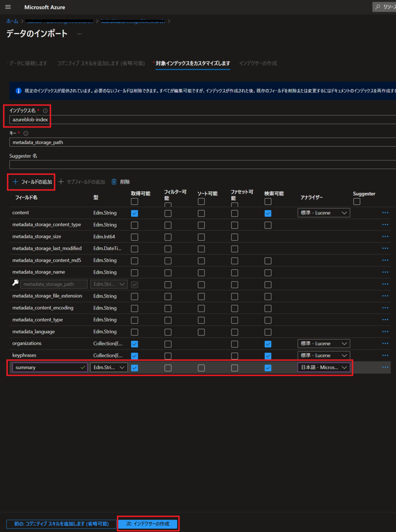Click the Suggester 名 input field
Screen dimensions: 396x532
click(x=202, y=165)
